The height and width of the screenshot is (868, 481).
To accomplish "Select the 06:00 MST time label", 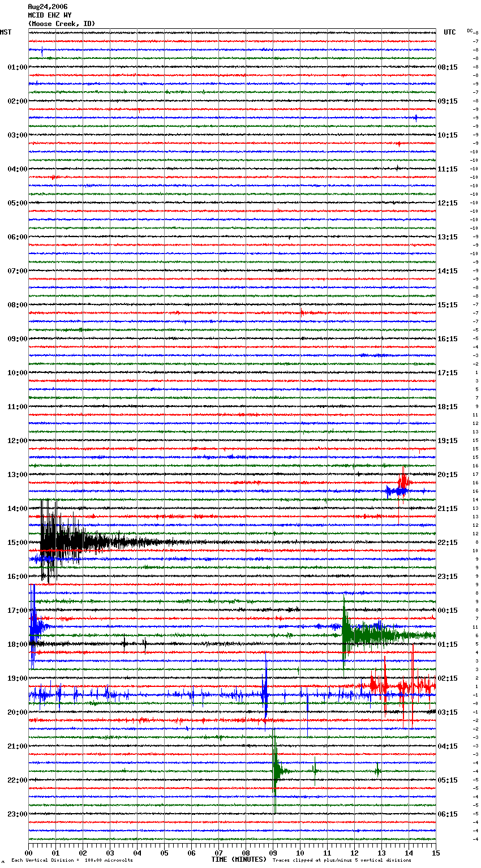I will [x=18, y=237].
